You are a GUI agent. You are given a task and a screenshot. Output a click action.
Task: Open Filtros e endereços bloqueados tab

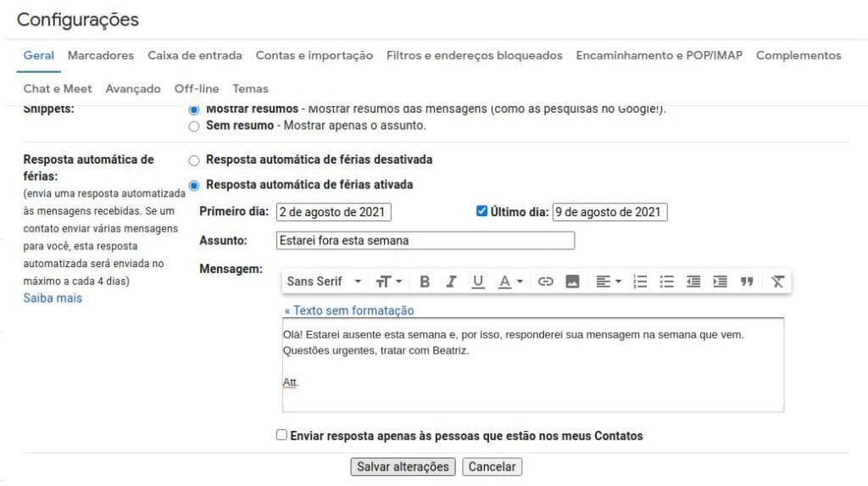click(475, 55)
